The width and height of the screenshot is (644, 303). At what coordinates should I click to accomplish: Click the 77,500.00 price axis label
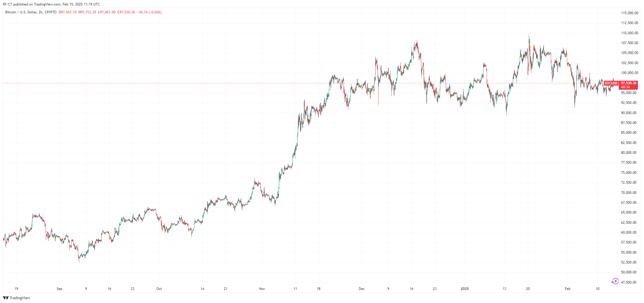629,163
